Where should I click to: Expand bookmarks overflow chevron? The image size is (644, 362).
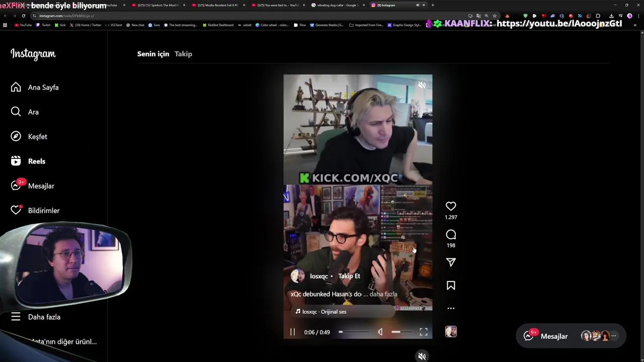(635, 25)
